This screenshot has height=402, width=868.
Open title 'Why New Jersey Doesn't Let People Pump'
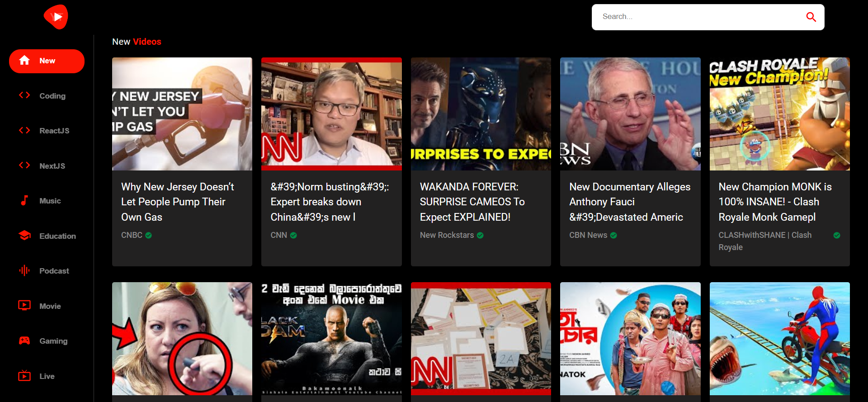click(178, 202)
